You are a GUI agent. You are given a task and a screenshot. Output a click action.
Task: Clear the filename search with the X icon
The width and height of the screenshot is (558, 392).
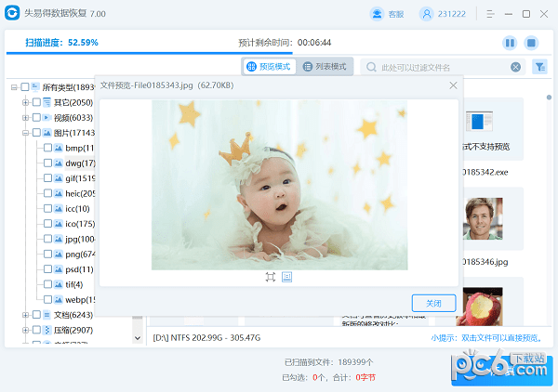[516, 67]
